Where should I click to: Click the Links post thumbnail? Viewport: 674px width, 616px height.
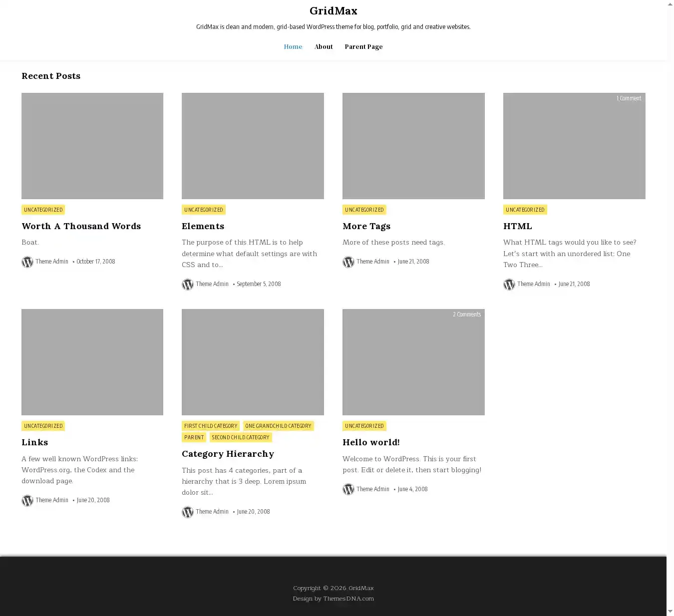(x=92, y=362)
